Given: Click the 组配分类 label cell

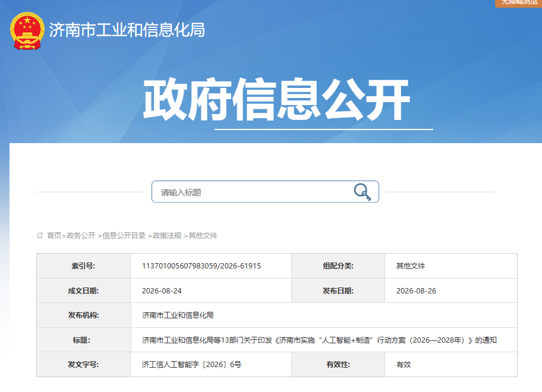Looking at the screenshot, I should tap(338, 266).
